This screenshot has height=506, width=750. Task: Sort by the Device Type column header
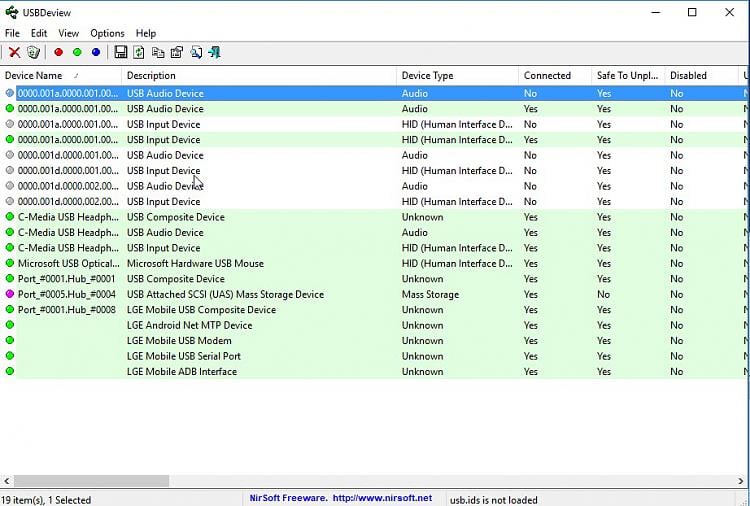point(458,76)
